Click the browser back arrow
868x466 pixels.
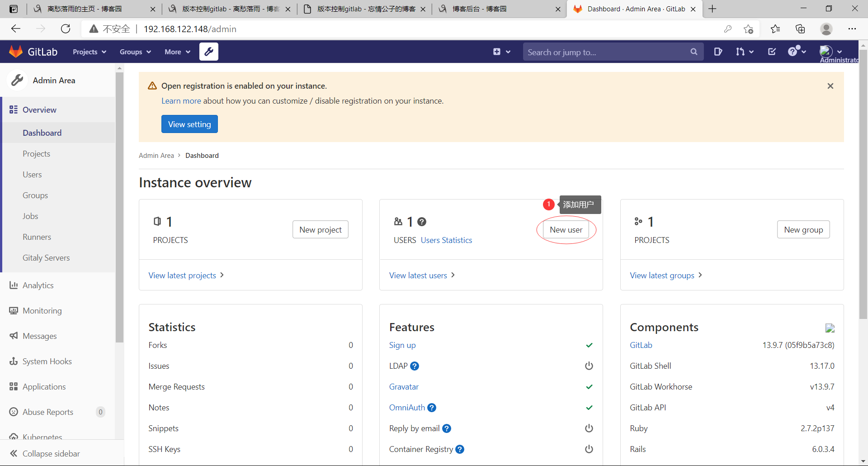16,29
